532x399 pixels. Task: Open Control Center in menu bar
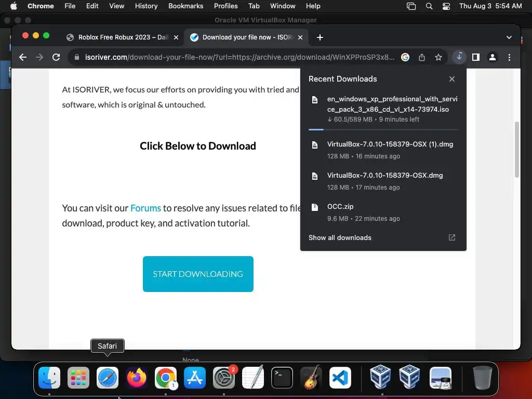pyautogui.click(x=446, y=6)
